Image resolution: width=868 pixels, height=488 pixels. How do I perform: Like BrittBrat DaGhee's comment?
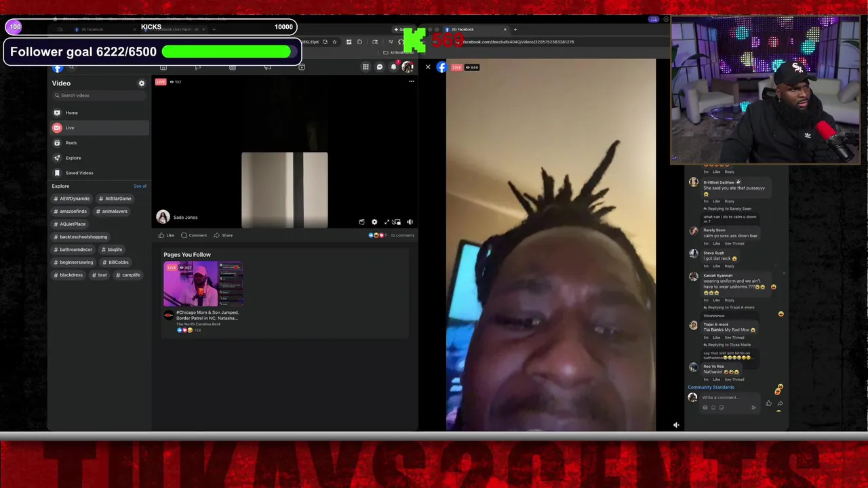(717, 201)
